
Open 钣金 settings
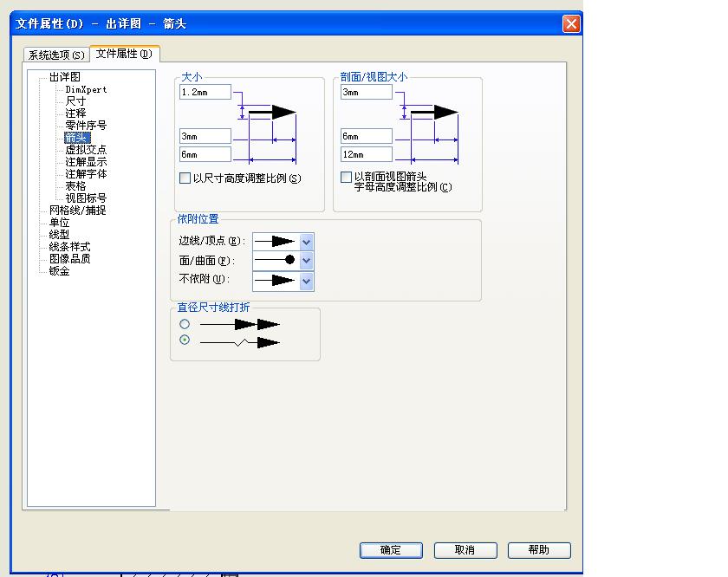(x=60, y=270)
